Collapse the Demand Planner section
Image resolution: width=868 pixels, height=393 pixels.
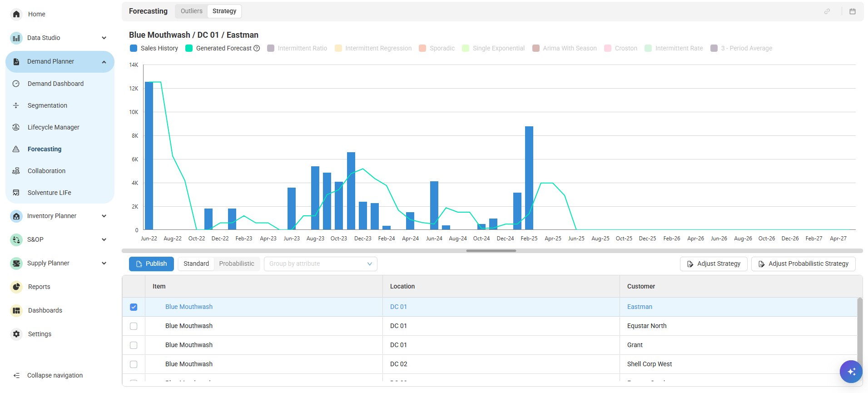[104, 62]
